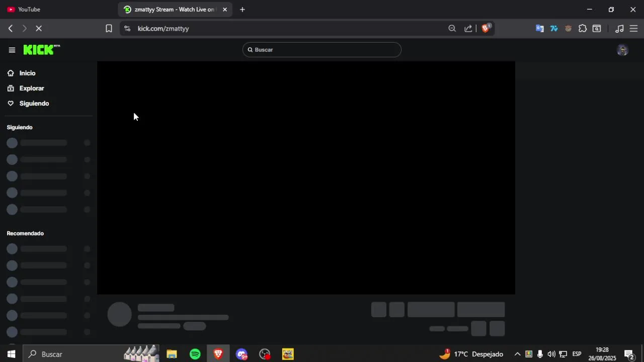This screenshot has height=362, width=644.
Task: Open Brave Shields panel
Action: [486, 28]
